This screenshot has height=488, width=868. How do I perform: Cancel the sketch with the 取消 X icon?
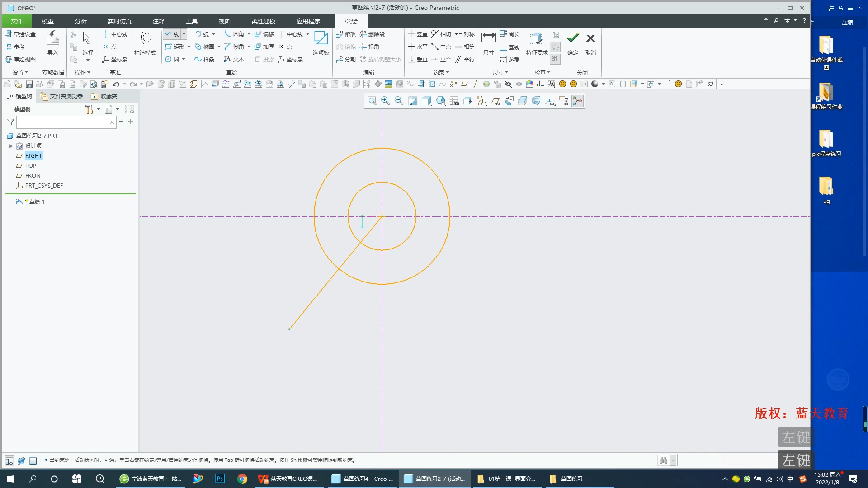point(590,38)
